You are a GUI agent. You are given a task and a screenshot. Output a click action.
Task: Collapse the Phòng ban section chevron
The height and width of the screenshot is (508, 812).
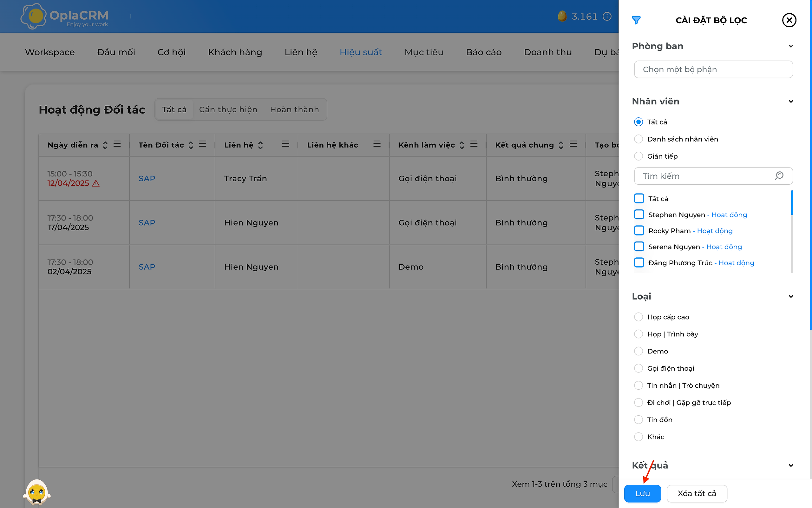point(791,46)
